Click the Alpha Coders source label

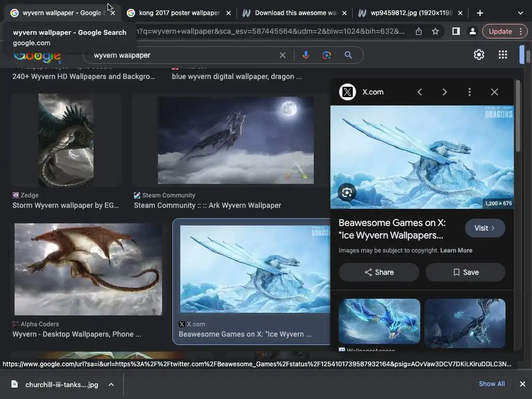39,324
